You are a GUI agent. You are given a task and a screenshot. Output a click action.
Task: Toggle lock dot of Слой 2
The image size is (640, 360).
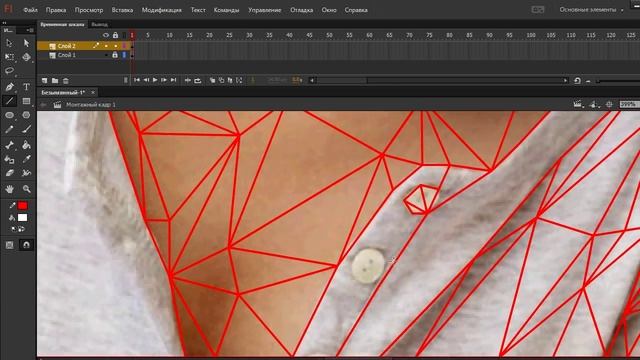(x=116, y=46)
